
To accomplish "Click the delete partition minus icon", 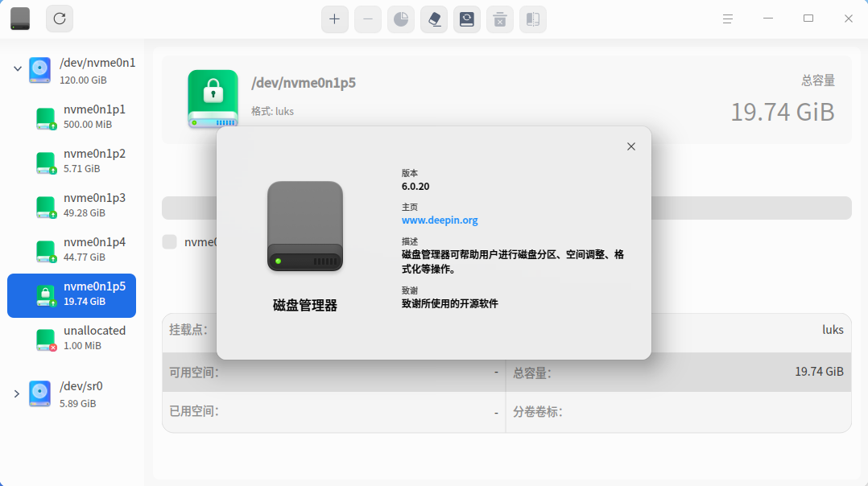I will 367,19.
